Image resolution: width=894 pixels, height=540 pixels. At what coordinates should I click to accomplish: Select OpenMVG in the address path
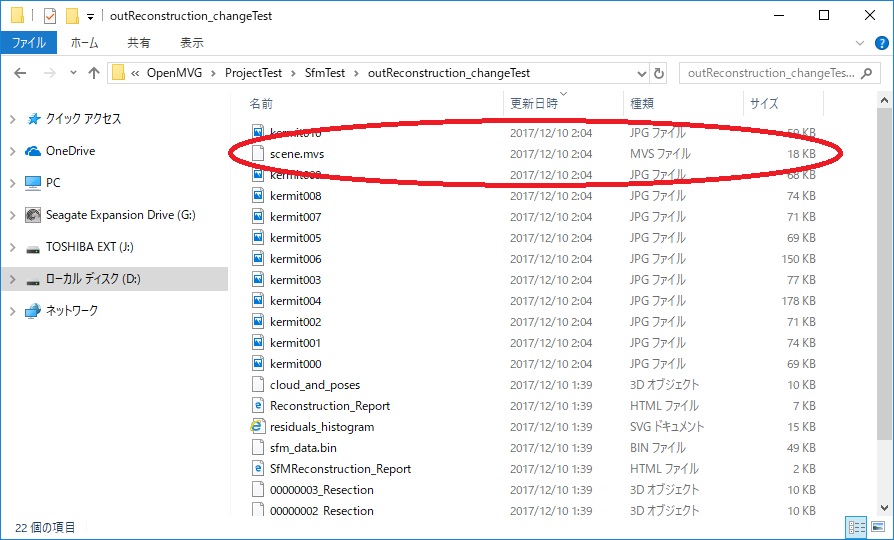coord(174,73)
